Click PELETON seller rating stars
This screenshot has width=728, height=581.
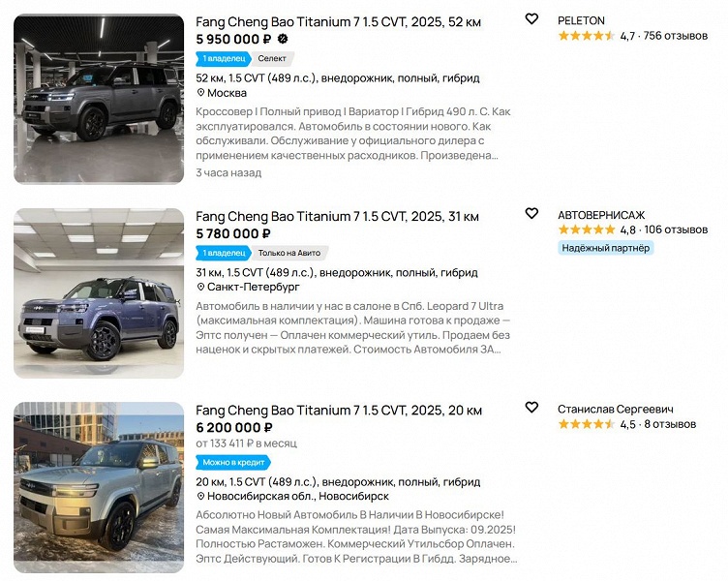tap(586, 36)
